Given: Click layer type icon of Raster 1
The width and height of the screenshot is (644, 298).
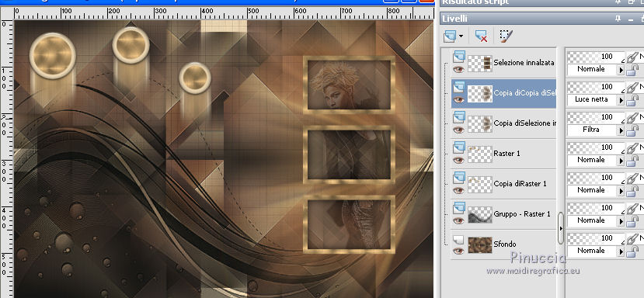Looking at the screenshot, I should tap(458, 147).
